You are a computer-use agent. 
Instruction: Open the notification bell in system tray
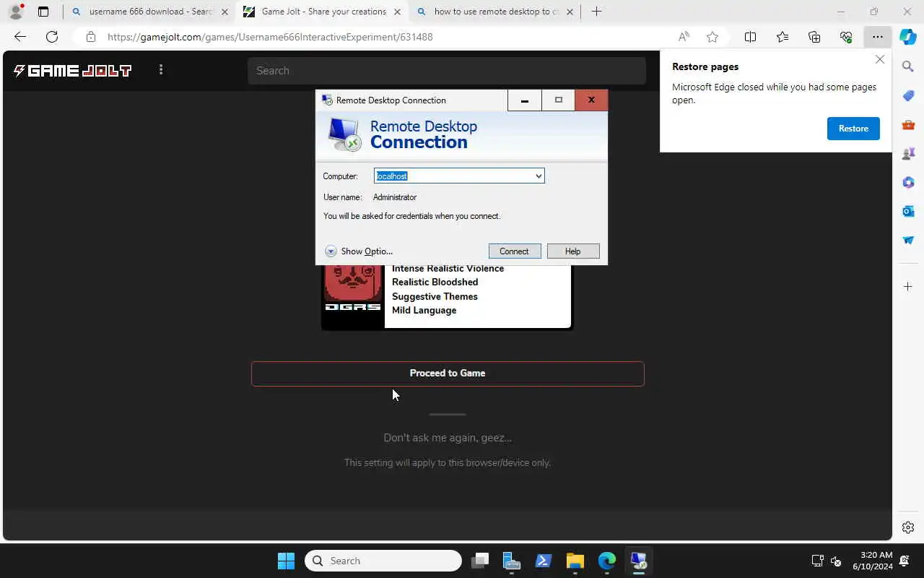(905, 561)
